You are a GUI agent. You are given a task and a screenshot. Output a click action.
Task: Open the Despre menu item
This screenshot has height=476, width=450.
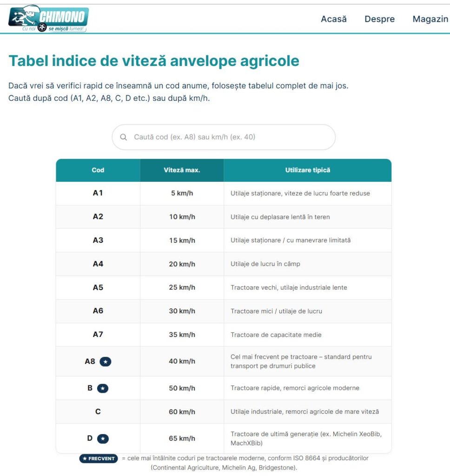point(379,19)
